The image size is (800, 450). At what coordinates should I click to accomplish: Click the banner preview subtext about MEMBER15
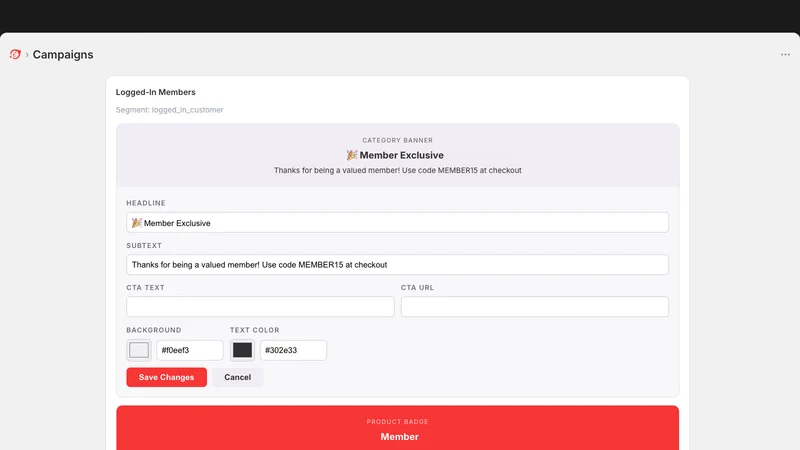(x=397, y=170)
